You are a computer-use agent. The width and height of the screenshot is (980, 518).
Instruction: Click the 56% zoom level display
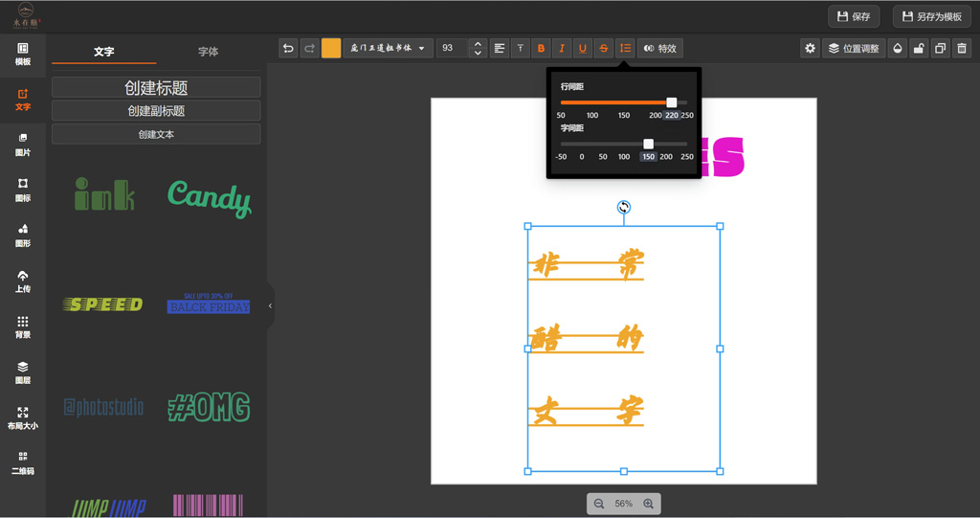623,504
